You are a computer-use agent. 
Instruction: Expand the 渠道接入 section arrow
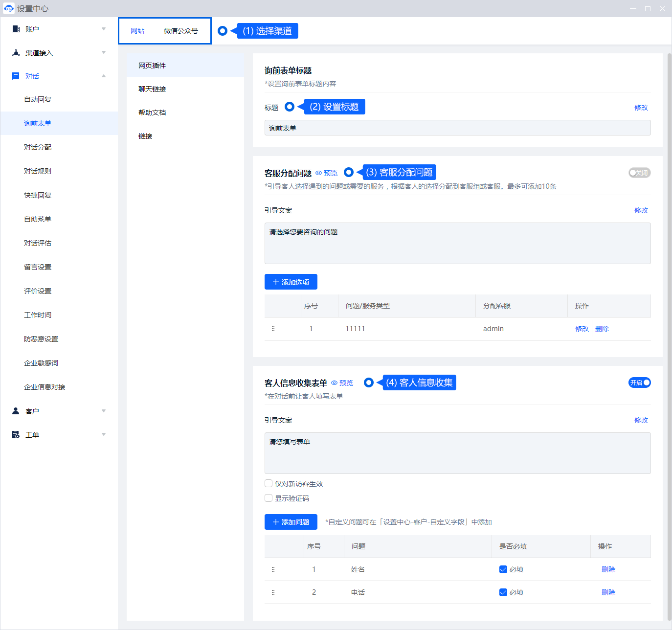coord(104,53)
